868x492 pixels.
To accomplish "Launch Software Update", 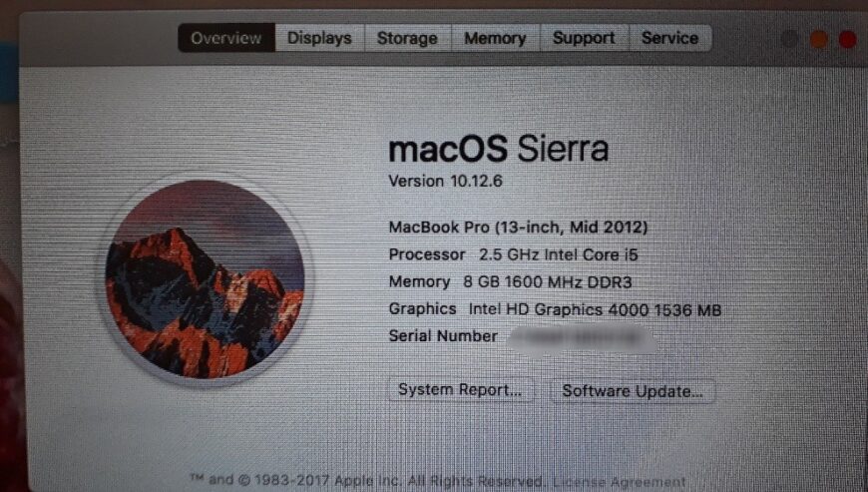I will click(633, 391).
